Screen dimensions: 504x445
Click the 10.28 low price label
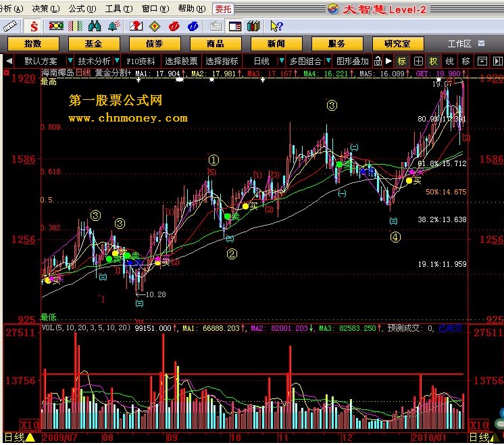point(156,294)
